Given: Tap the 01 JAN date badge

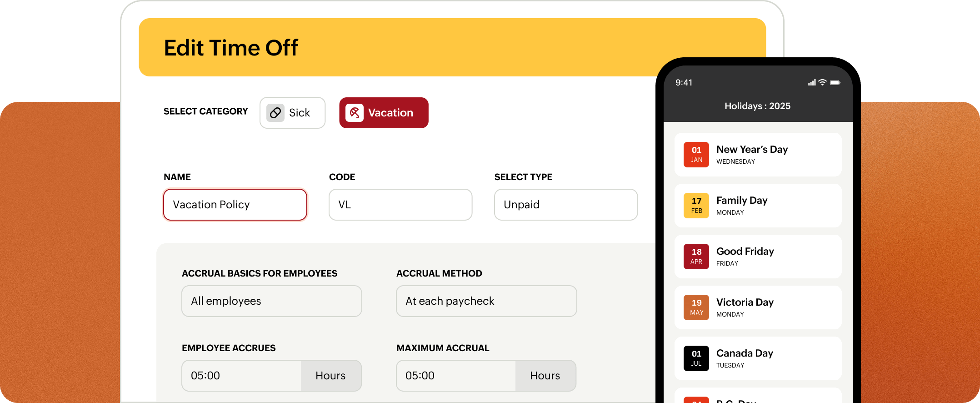Looking at the screenshot, I should coord(696,155).
